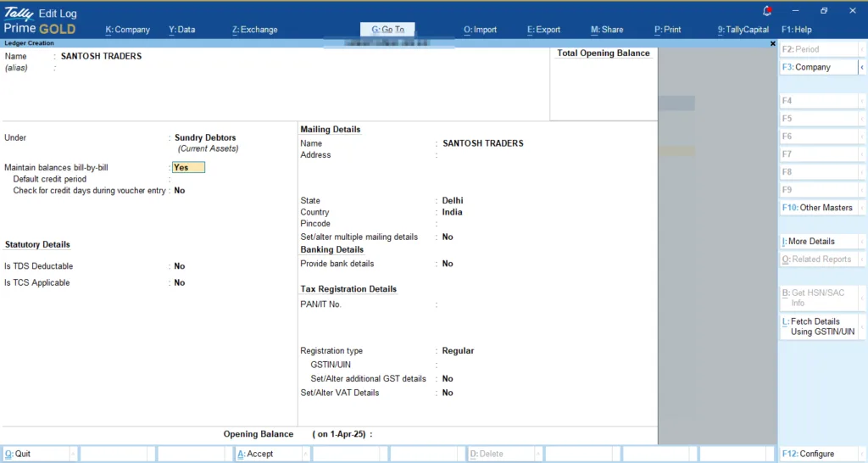Close the Ledger Creation panel
Image resolution: width=868 pixels, height=463 pixels.
point(773,43)
